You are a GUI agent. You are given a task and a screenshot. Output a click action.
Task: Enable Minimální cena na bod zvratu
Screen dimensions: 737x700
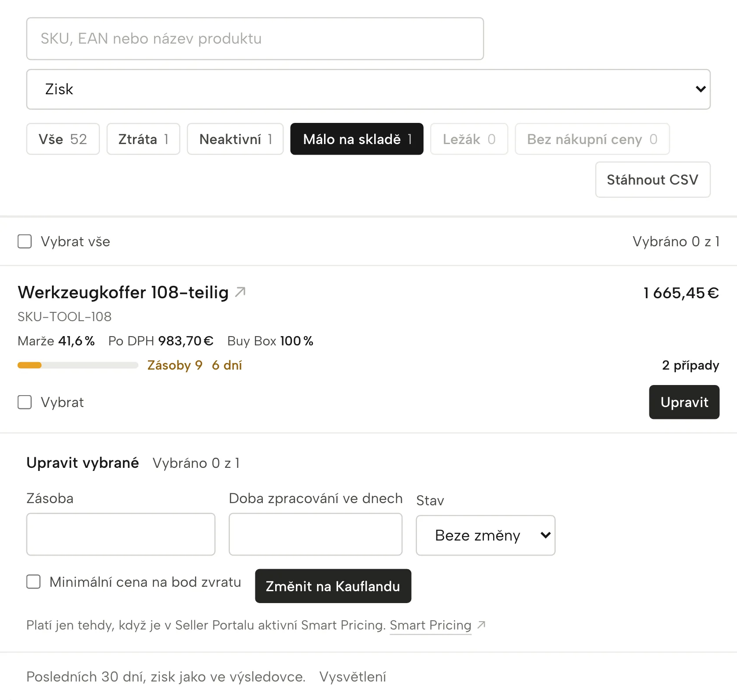33,581
